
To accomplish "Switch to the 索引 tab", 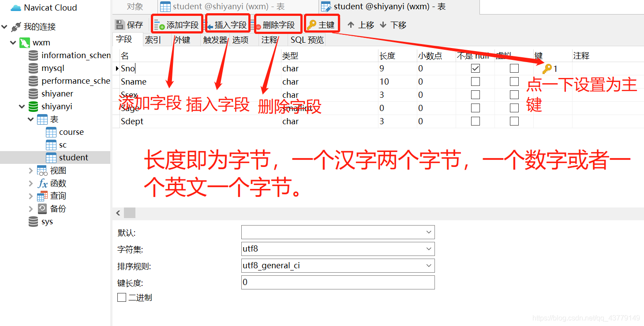I will coord(152,40).
